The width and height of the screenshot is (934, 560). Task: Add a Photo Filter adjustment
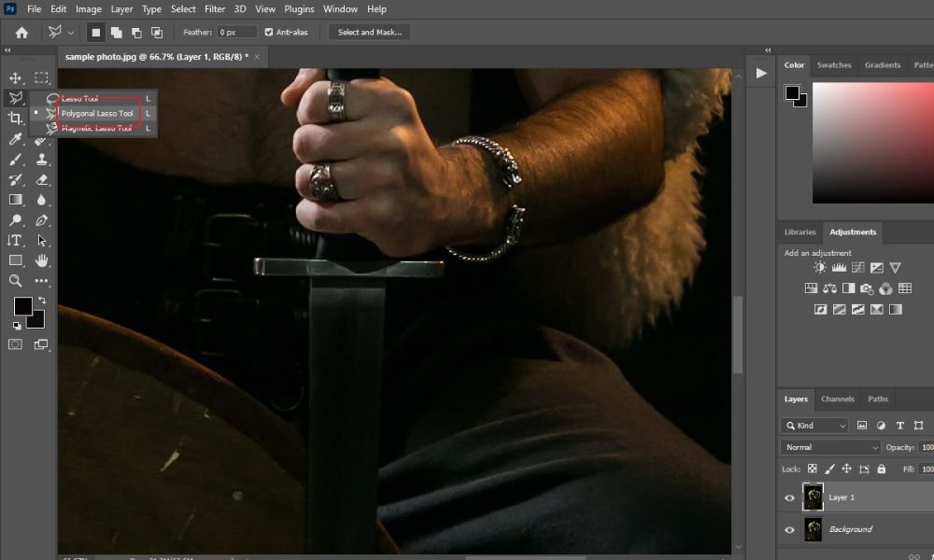tap(867, 289)
